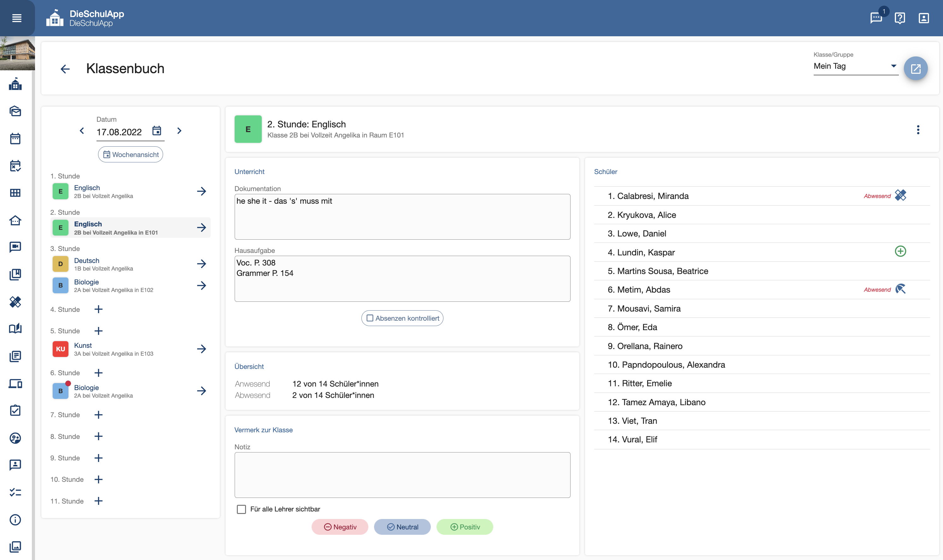
Task: Open the user profile icon
Action: (924, 18)
